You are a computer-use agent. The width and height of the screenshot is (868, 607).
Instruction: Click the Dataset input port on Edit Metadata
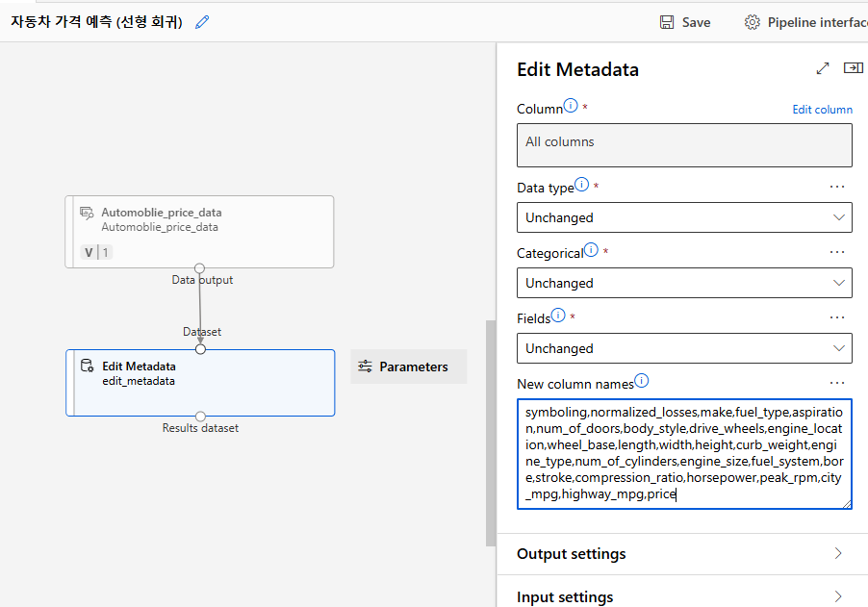click(200, 349)
